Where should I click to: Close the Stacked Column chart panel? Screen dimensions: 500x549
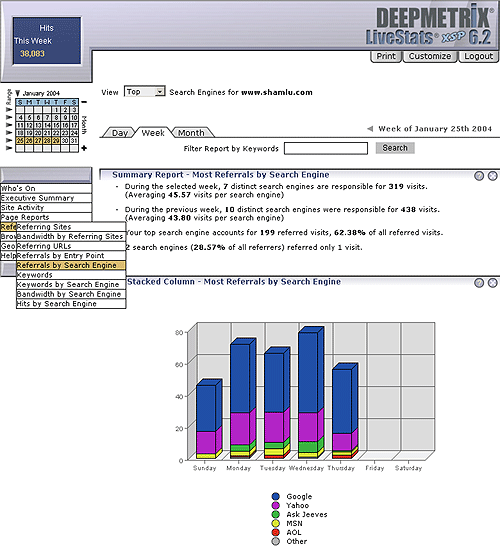[493, 283]
